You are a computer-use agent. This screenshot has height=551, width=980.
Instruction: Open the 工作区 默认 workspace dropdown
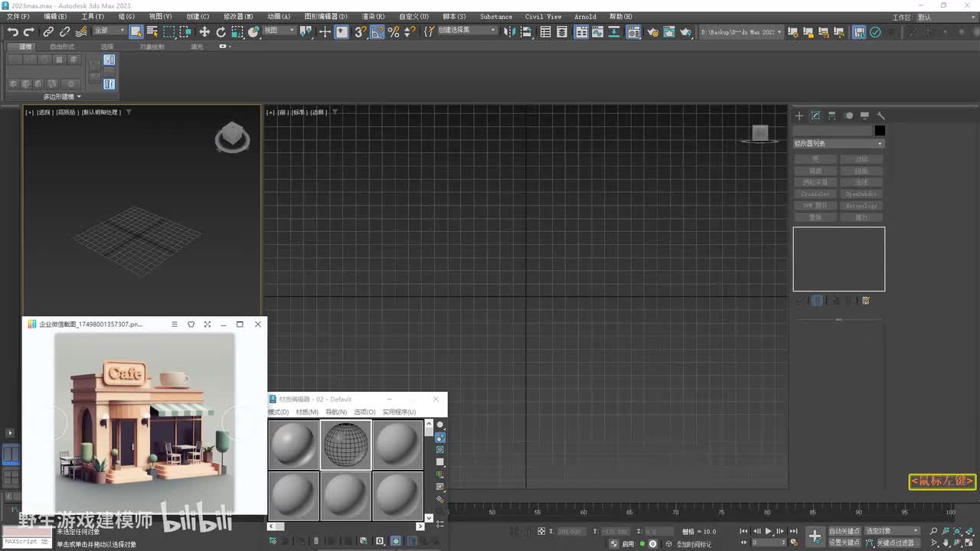pyautogui.click(x=946, y=17)
